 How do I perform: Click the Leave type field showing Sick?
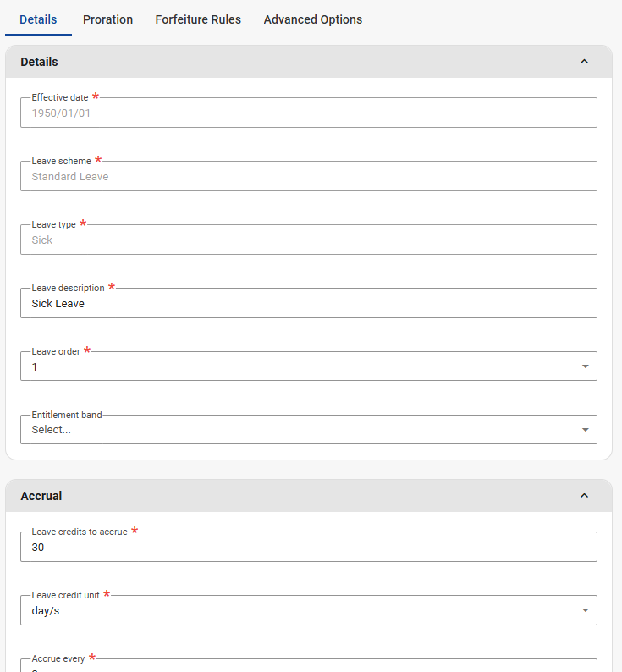pos(308,240)
